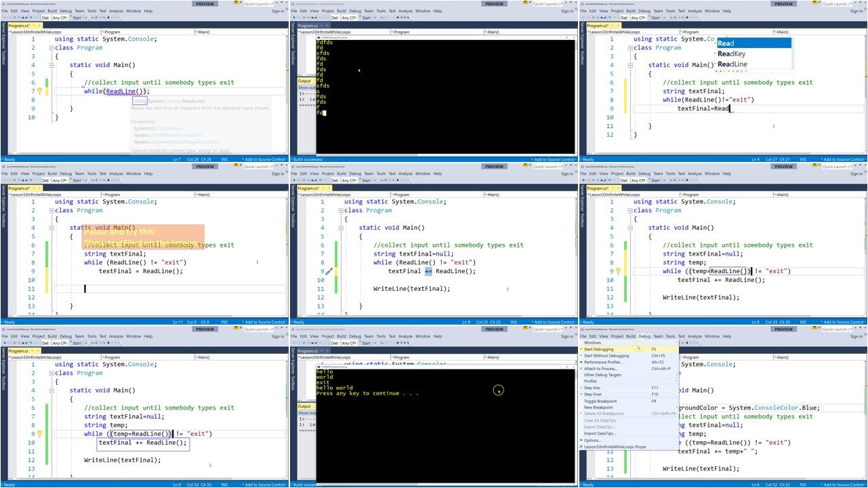868x488 pixels.
Task: Select Toggle Breakpoint in the Debug menu
Action: coord(630,401)
